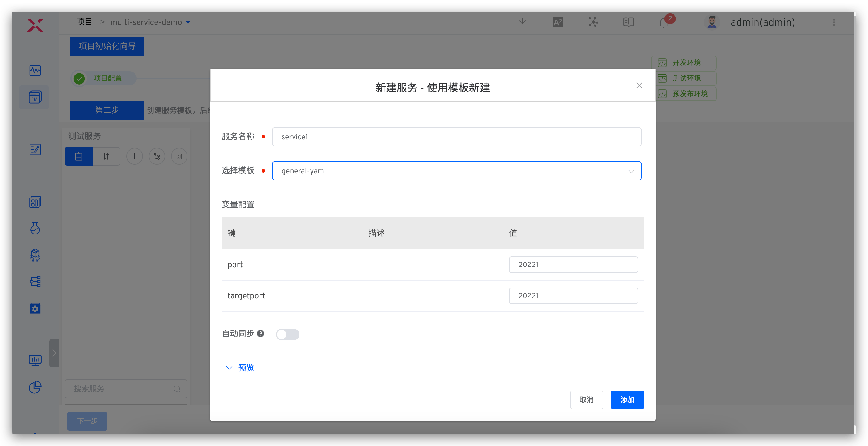Click the flask testing sidebar icon
The height and width of the screenshot is (446, 868).
(x=35, y=228)
